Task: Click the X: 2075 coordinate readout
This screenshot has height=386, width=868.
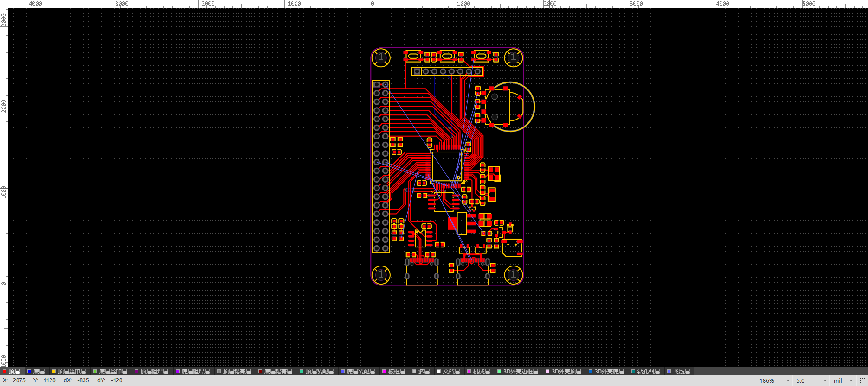Action: [14, 380]
